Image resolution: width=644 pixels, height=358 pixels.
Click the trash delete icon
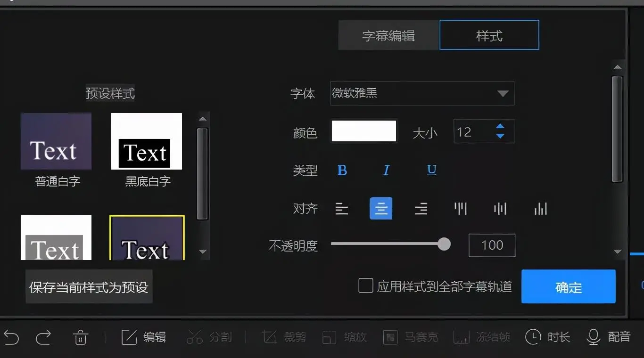pyautogui.click(x=80, y=337)
